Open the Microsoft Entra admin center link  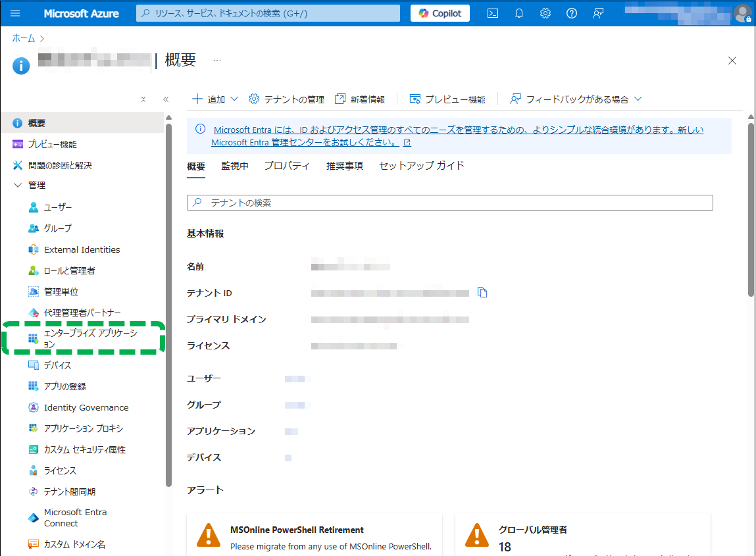(x=457, y=136)
